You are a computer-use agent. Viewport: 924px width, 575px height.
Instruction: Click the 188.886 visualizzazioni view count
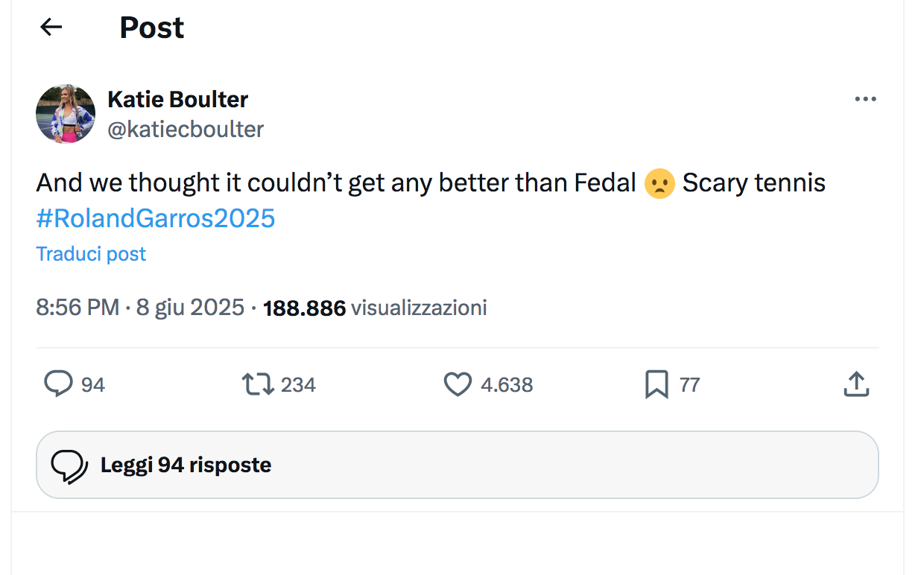coord(375,308)
